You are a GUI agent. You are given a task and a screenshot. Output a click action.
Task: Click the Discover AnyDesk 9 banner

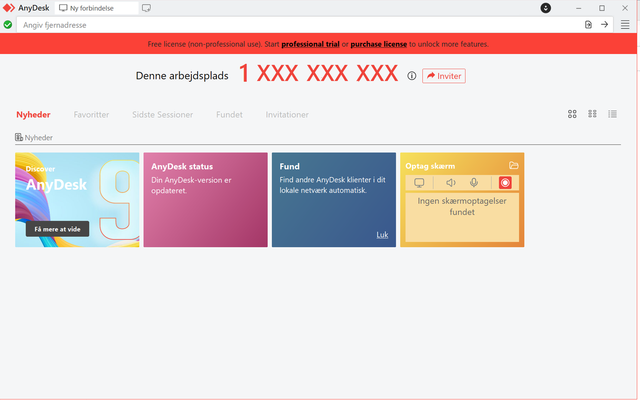coord(77,200)
